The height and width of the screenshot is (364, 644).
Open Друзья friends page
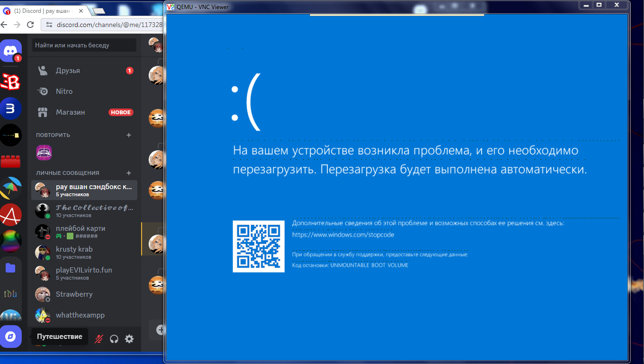pyautogui.click(x=84, y=71)
